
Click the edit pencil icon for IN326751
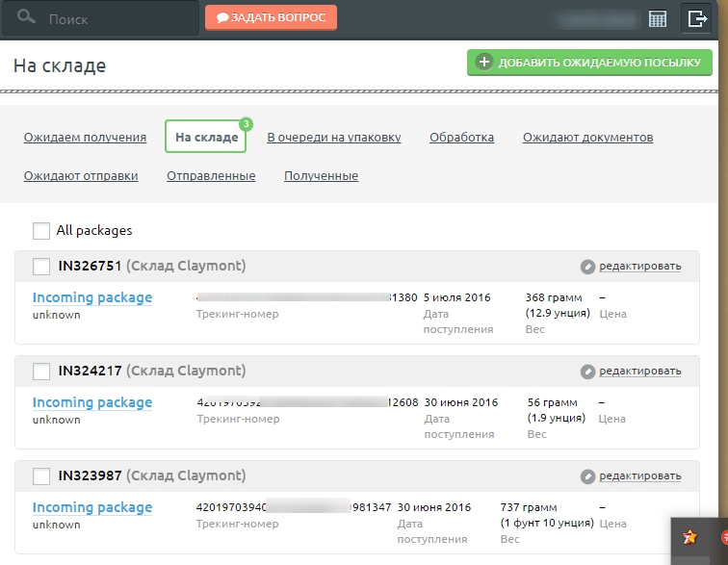[587, 267]
